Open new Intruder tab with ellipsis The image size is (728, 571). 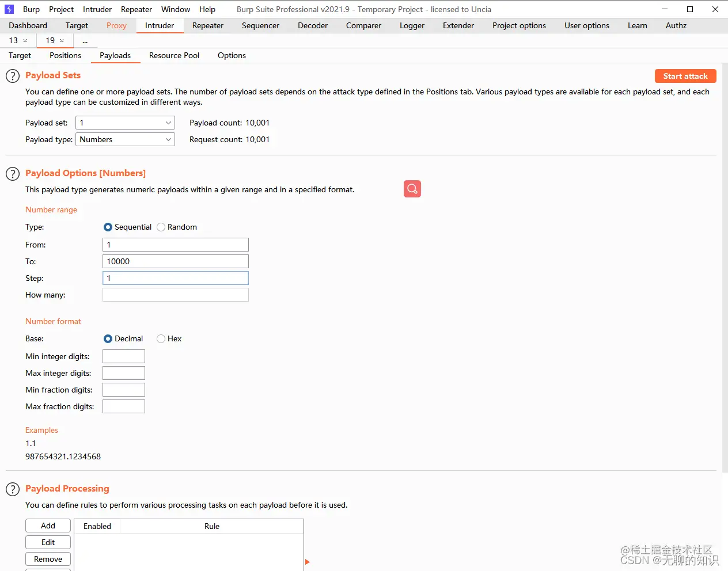pos(85,40)
